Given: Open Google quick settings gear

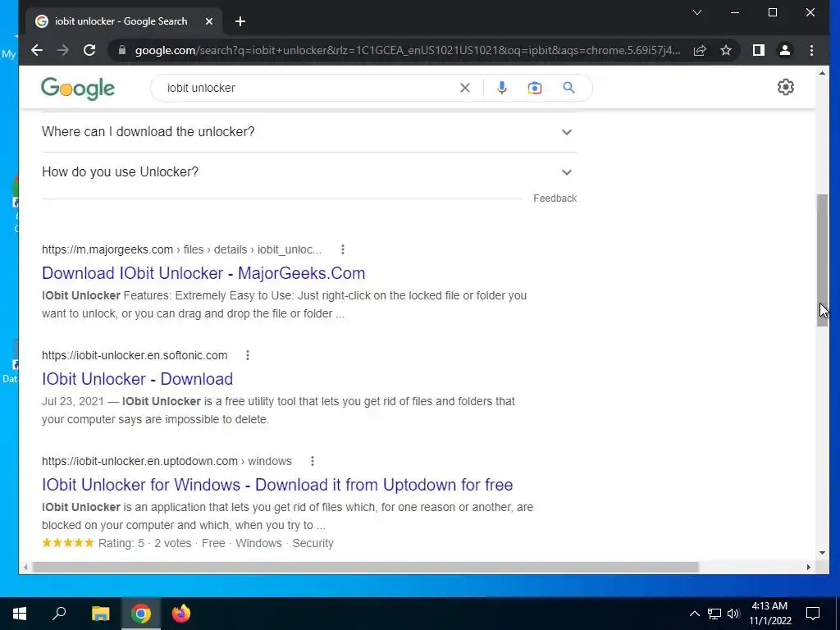Looking at the screenshot, I should point(785,87).
